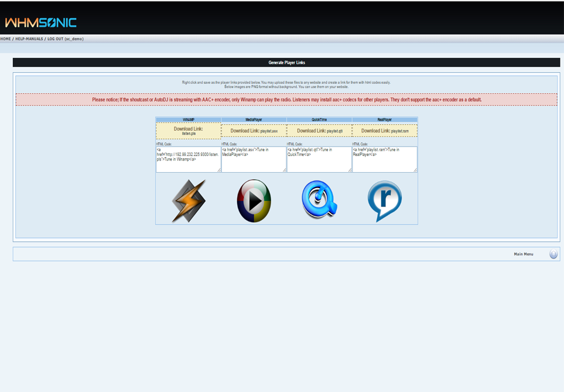Log out of sc_demo account
The image size is (564, 392).
pyautogui.click(x=66, y=39)
